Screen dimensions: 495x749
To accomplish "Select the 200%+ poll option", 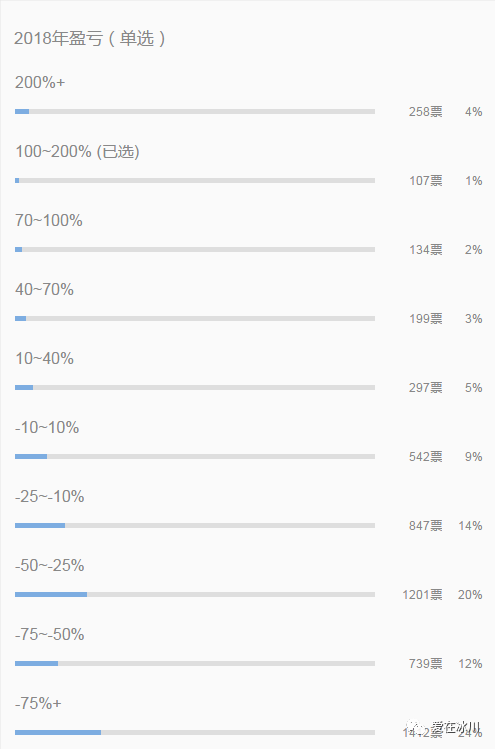I will (40, 83).
